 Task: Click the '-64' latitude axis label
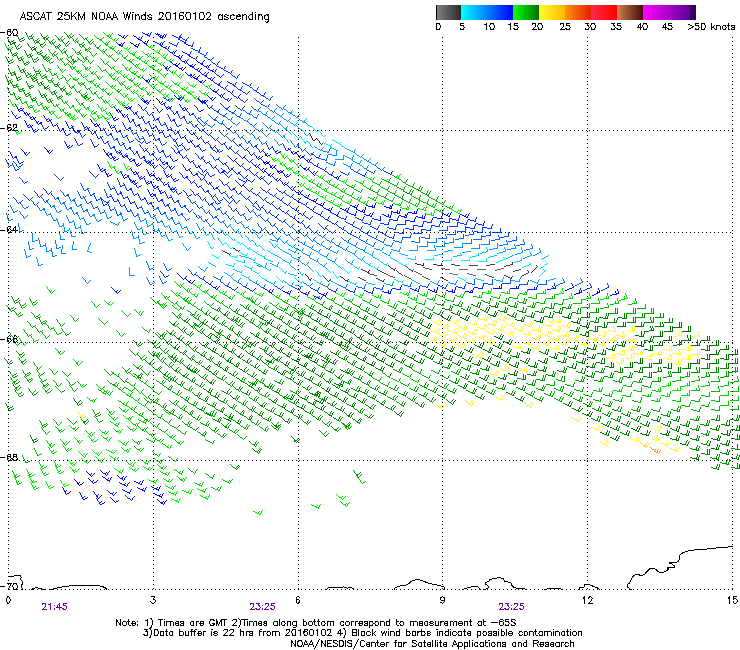tap(10, 229)
